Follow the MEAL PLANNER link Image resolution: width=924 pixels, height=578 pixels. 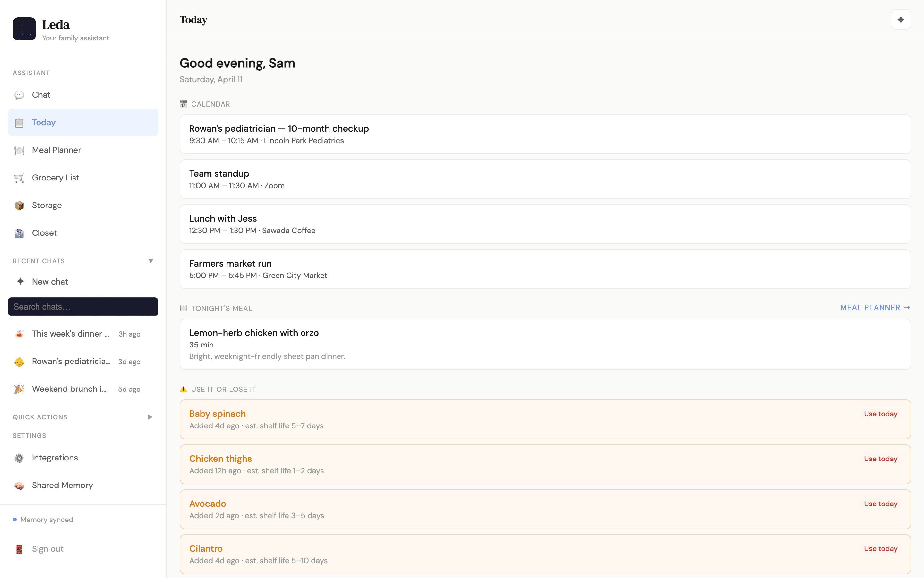click(x=875, y=308)
